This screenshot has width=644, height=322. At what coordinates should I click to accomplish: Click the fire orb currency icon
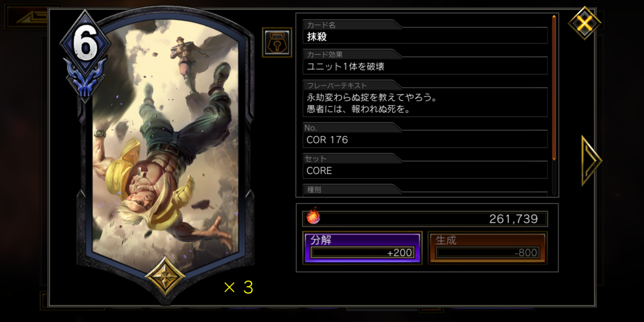coord(313,216)
